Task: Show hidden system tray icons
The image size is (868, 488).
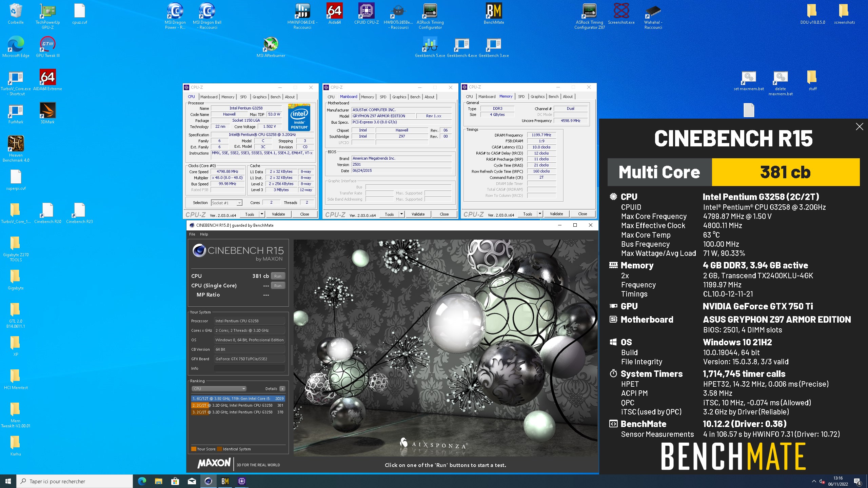Action: pyautogui.click(x=814, y=481)
